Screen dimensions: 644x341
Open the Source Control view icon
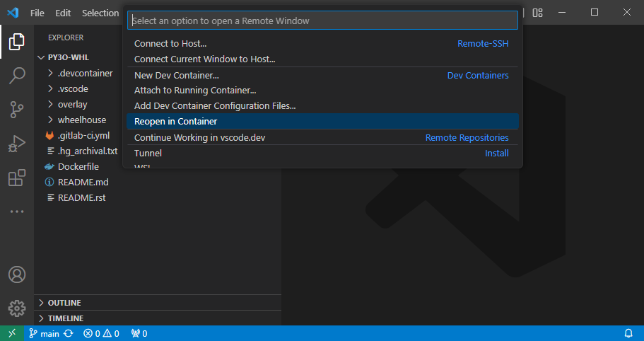click(x=17, y=110)
